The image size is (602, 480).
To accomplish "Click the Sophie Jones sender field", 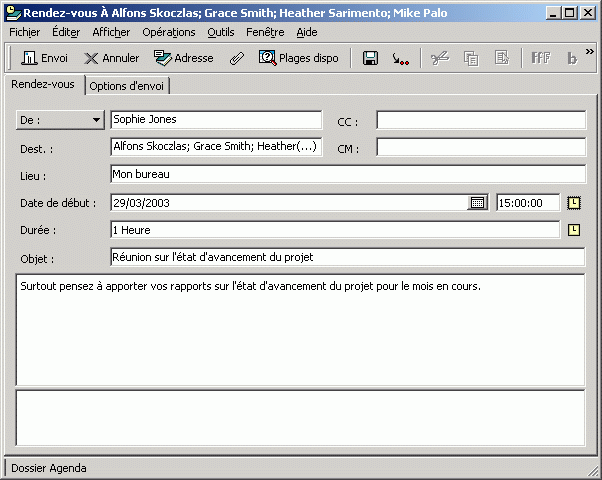I will click(x=216, y=120).
